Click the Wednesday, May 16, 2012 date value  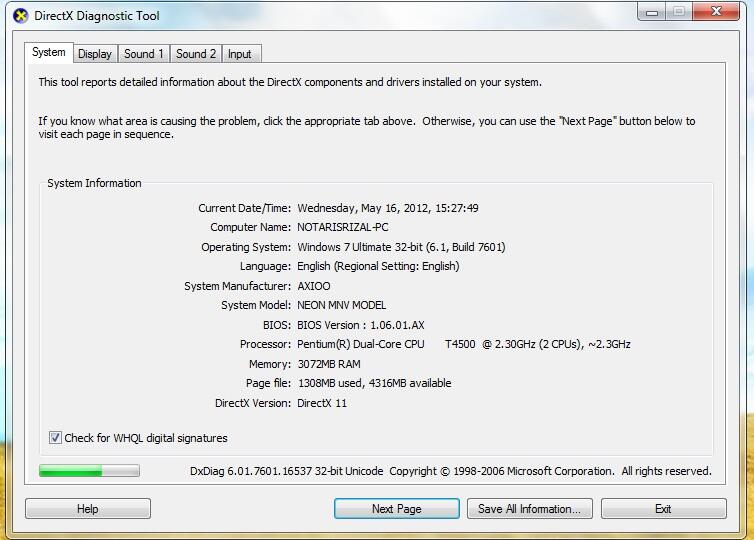(x=388, y=208)
